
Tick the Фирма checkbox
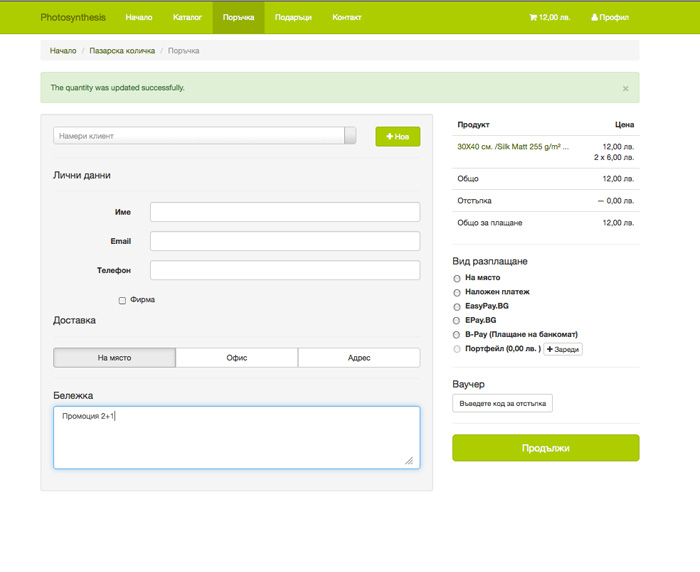tap(122, 300)
